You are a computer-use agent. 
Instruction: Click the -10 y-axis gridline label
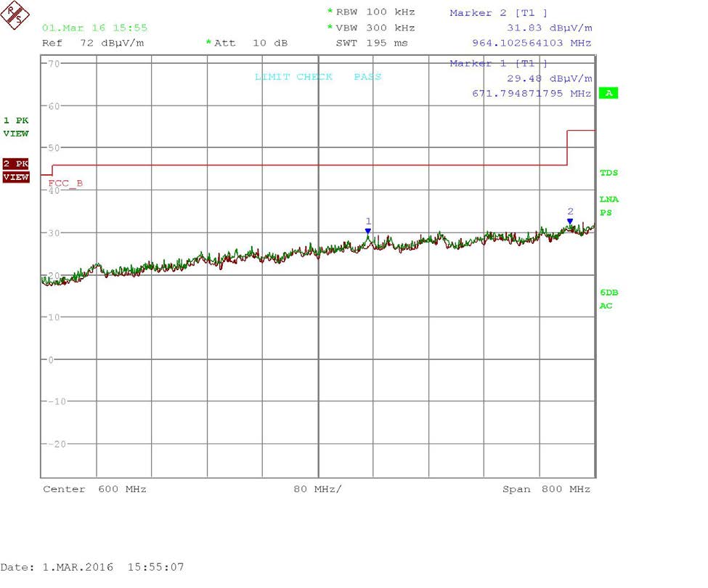57,401
